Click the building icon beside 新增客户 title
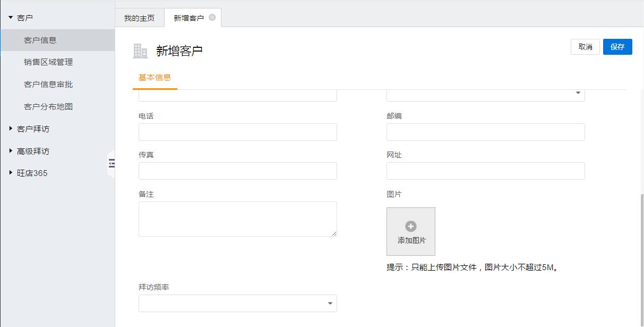Image resolution: width=644 pixels, height=327 pixels. coord(140,51)
